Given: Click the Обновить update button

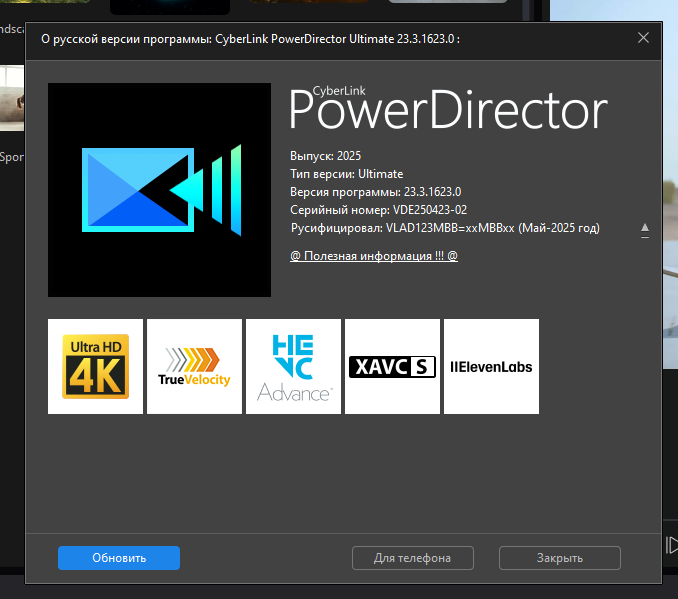Looking at the screenshot, I should 119,558.
